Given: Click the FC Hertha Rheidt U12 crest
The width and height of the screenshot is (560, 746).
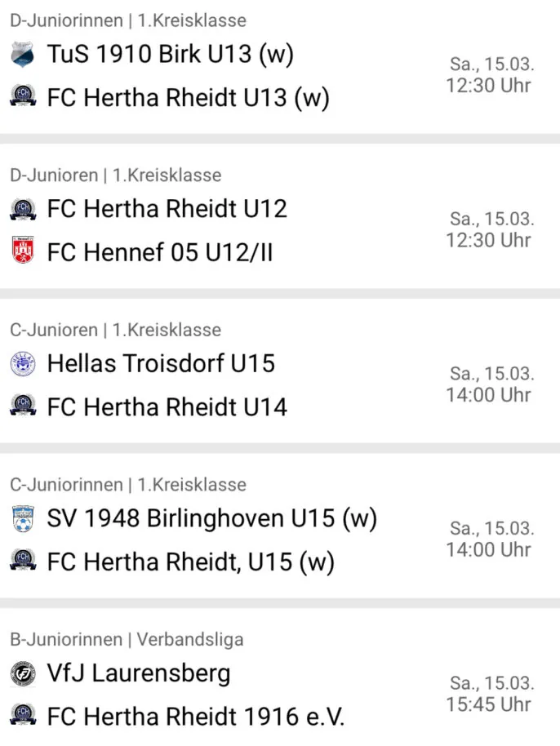Looking at the screenshot, I should coord(23,209).
